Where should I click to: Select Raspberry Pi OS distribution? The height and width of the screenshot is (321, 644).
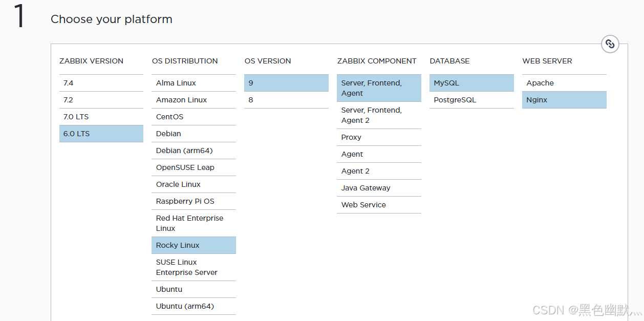point(194,201)
